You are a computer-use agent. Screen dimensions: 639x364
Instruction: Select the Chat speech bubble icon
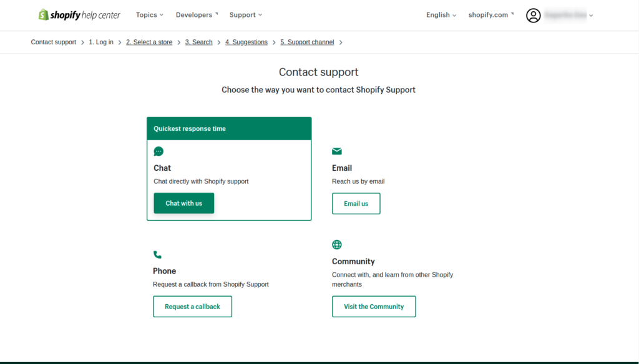(158, 151)
